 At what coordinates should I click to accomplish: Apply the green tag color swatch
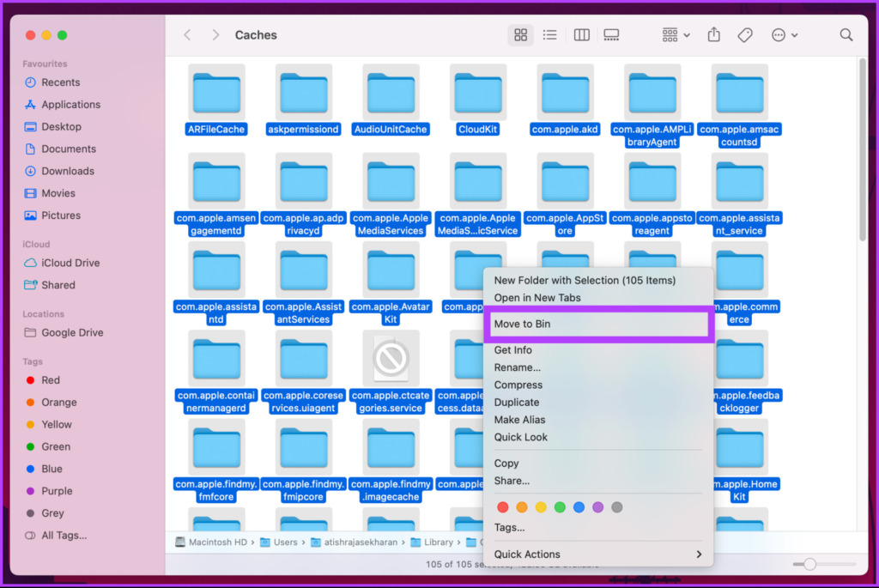[x=560, y=507]
